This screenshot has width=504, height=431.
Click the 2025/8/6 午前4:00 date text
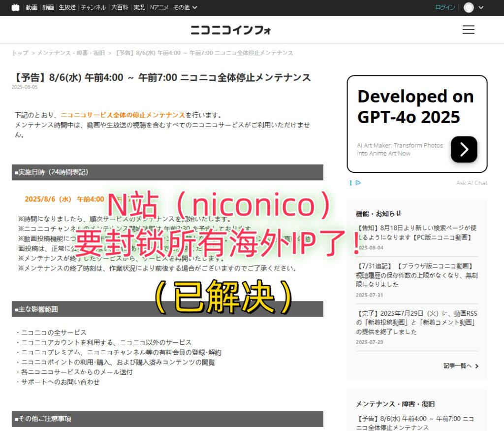click(64, 199)
